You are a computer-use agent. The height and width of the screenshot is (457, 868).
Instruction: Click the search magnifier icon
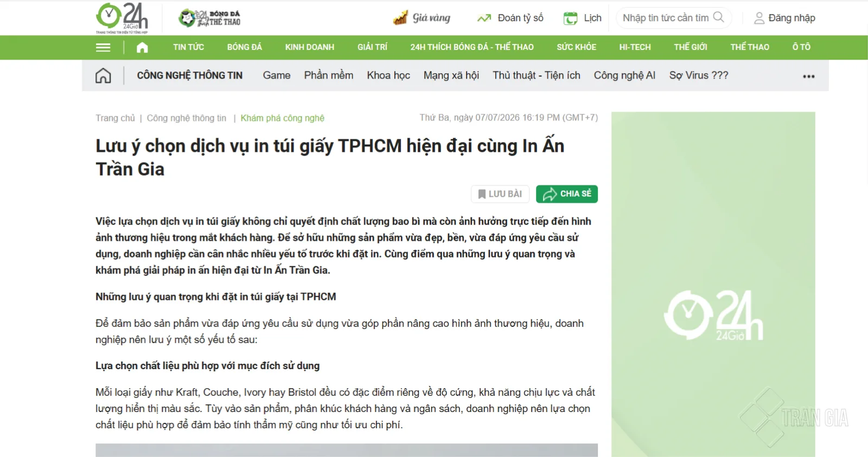click(x=718, y=17)
